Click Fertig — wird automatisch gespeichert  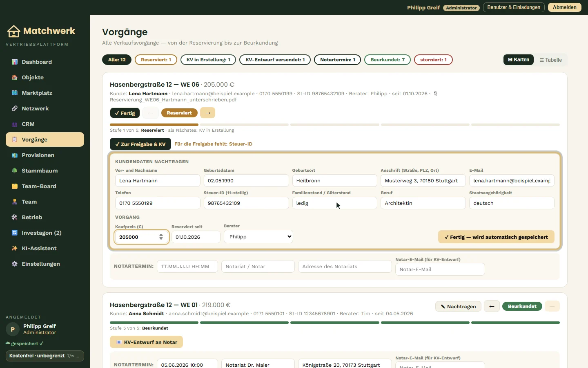pyautogui.click(x=496, y=237)
